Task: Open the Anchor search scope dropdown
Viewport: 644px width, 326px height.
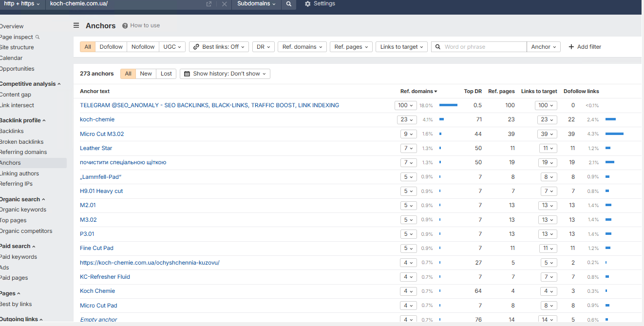Action: pos(544,47)
